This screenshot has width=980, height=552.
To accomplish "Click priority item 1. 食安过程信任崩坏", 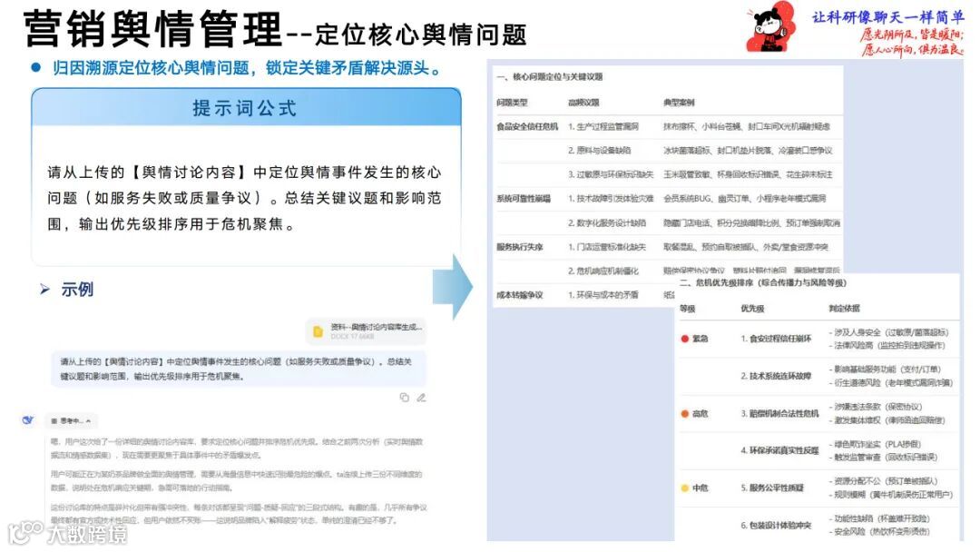I will pos(776,339).
